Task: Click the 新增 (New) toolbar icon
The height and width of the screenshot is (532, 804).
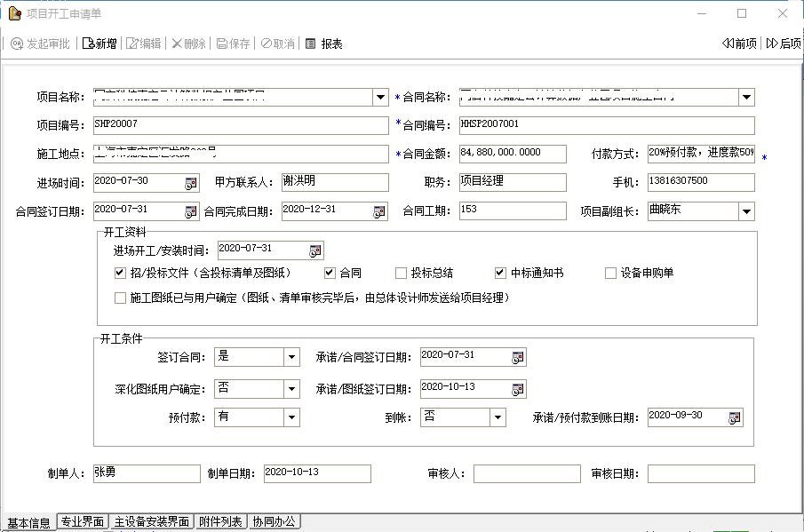Action: [99, 44]
